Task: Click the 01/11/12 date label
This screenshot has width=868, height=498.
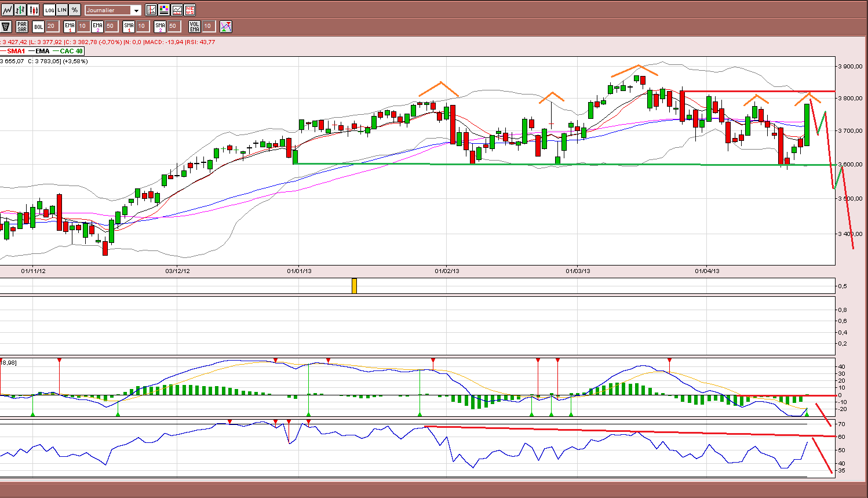Action: click(x=33, y=271)
